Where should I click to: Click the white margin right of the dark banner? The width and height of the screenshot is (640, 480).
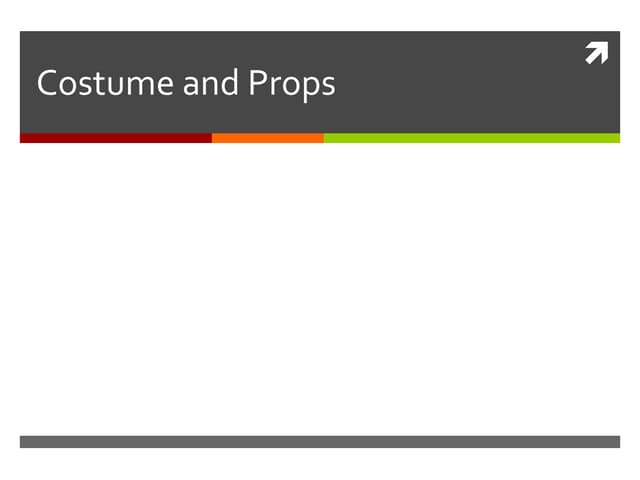coord(630,85)
